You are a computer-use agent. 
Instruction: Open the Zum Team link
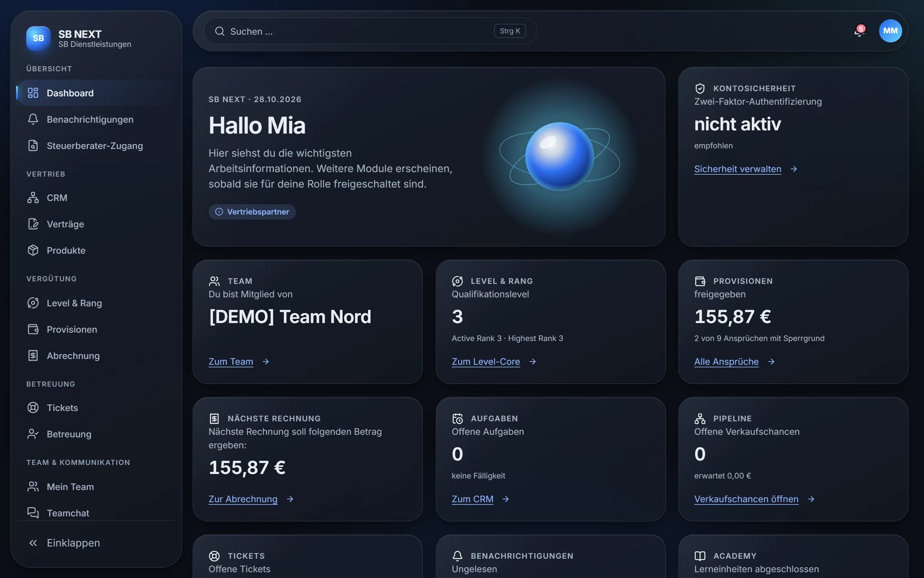tap(239, 361)
